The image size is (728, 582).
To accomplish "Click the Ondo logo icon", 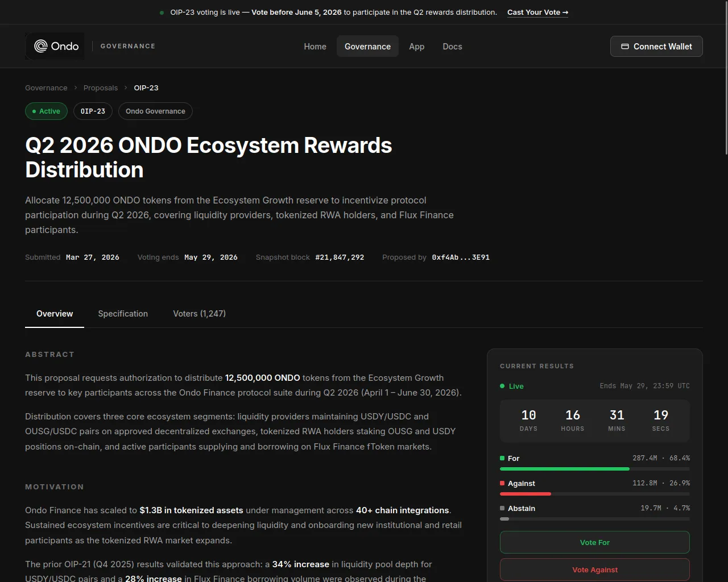I will click(40, 46).
